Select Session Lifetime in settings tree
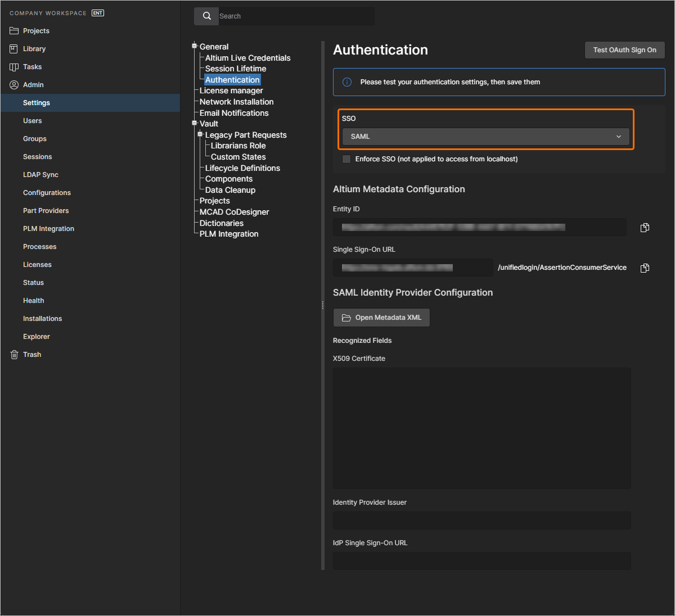This screenshot has width=675, height=616. point(236,69)
